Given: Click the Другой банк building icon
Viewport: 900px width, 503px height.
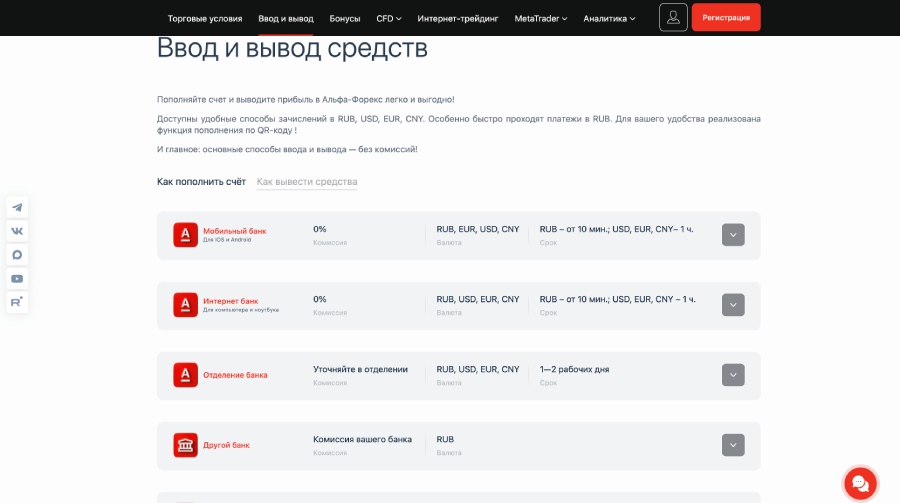Looking at the screenshot, I should point(185,445).
